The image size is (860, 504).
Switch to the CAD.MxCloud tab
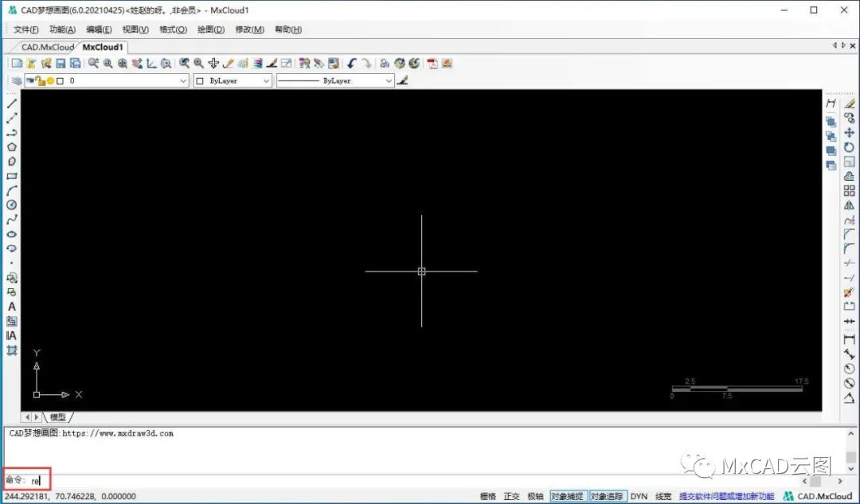tap(47, 47)
